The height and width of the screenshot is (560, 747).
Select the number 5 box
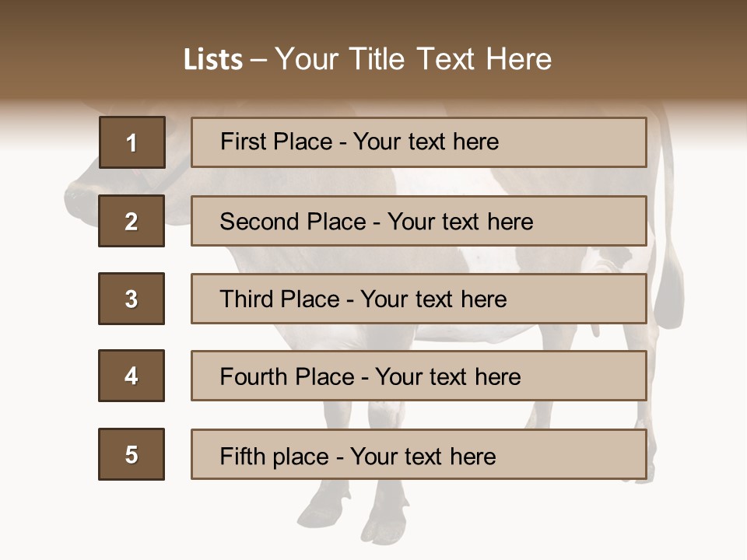click(x=132, y=454)
